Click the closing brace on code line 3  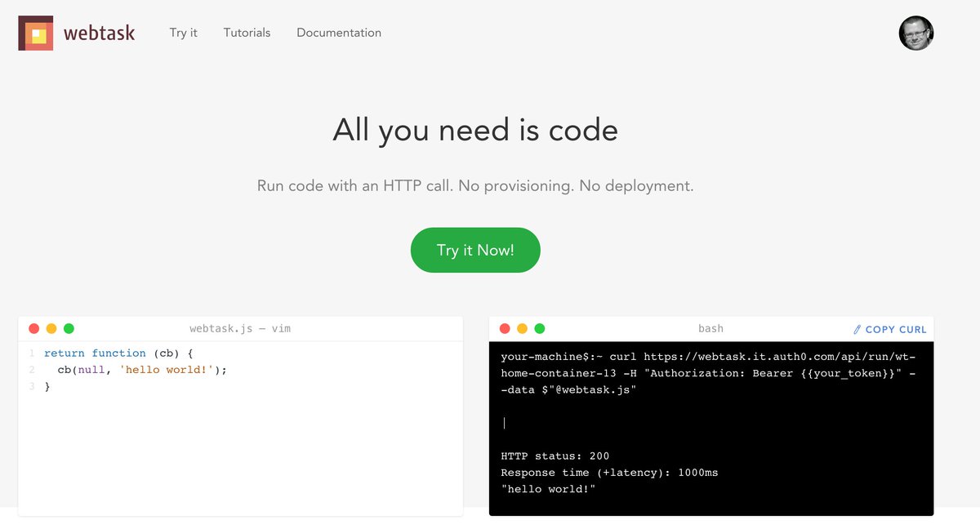pos(47,386)
